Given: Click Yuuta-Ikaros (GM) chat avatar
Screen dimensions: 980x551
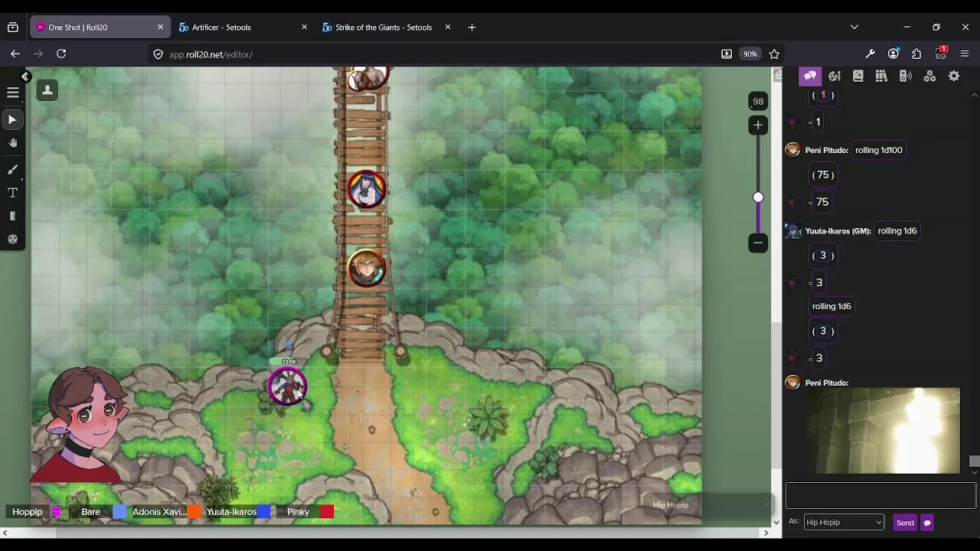Looking at the screenshot, I should 792,230.
